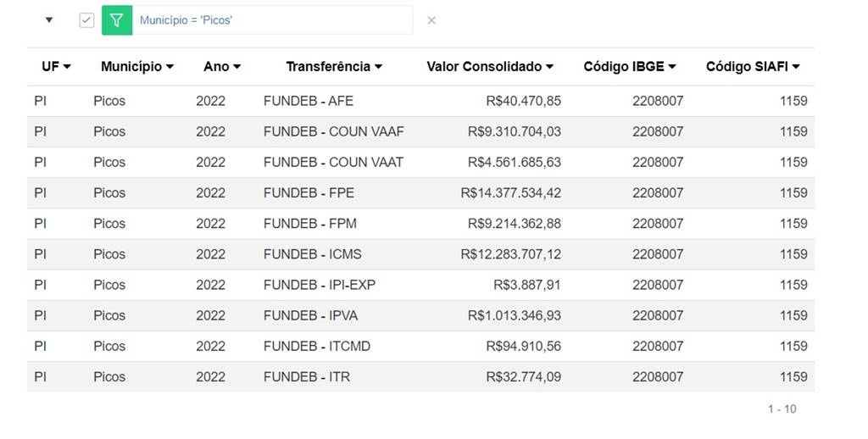Select the FUNDEB - AFE row
Image resolution: width=868 pixels, height=439 pixels.
pyautogui.click(x=309, y=101)
